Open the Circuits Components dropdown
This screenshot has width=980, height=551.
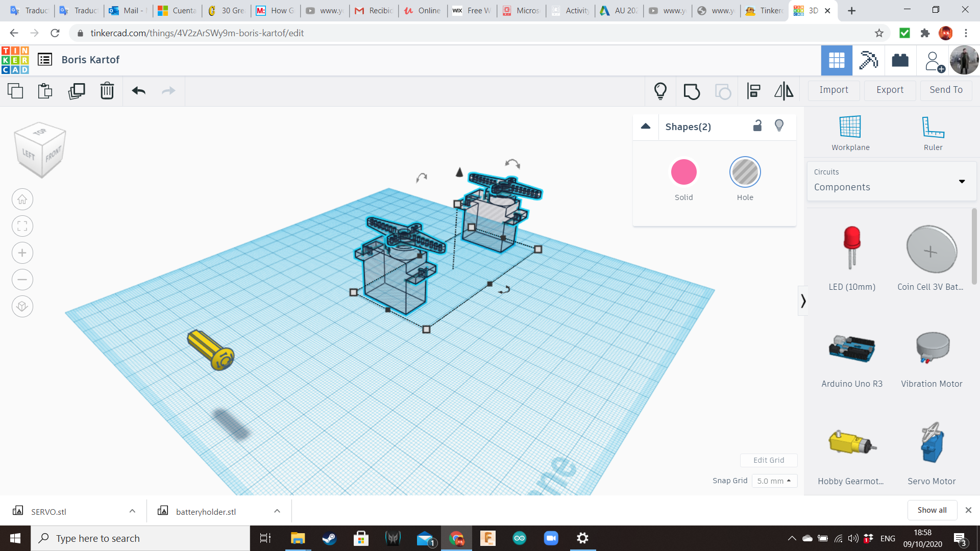click(x=891, y=181)
